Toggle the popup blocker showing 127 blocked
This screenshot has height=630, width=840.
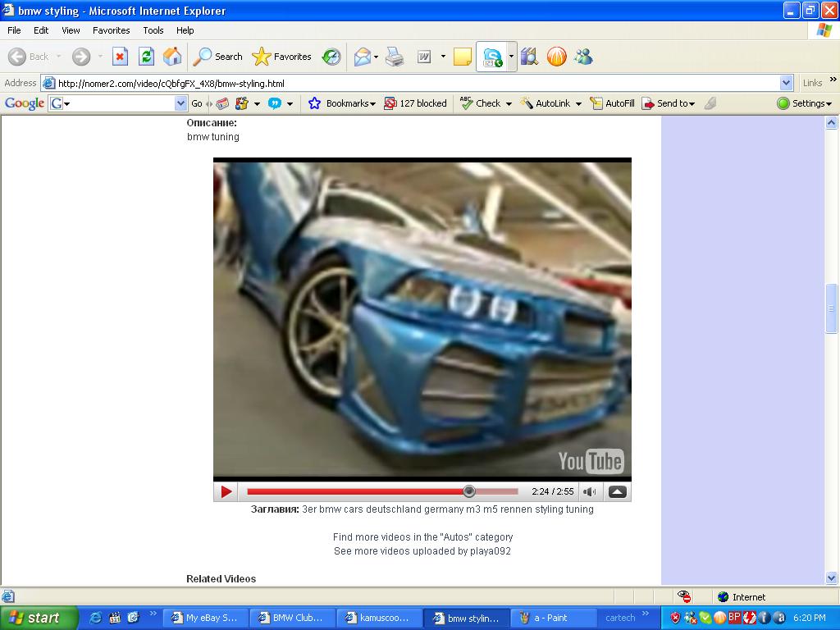click(415, 103)
